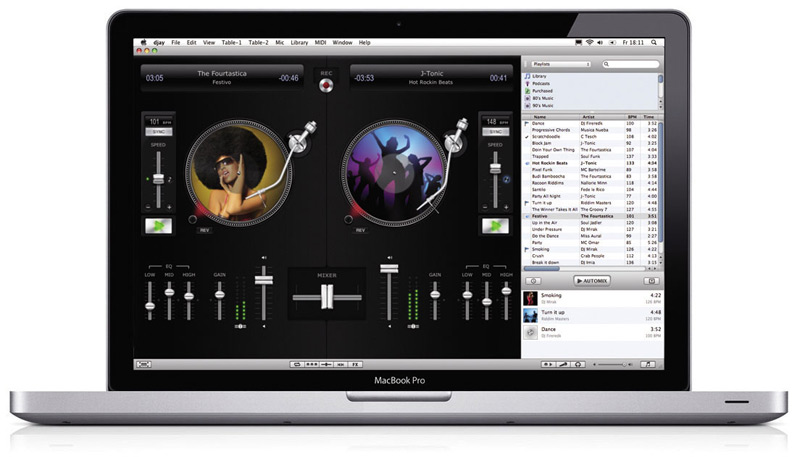
Task: Click the left deck SPEED slider
Action: (159, 179)
